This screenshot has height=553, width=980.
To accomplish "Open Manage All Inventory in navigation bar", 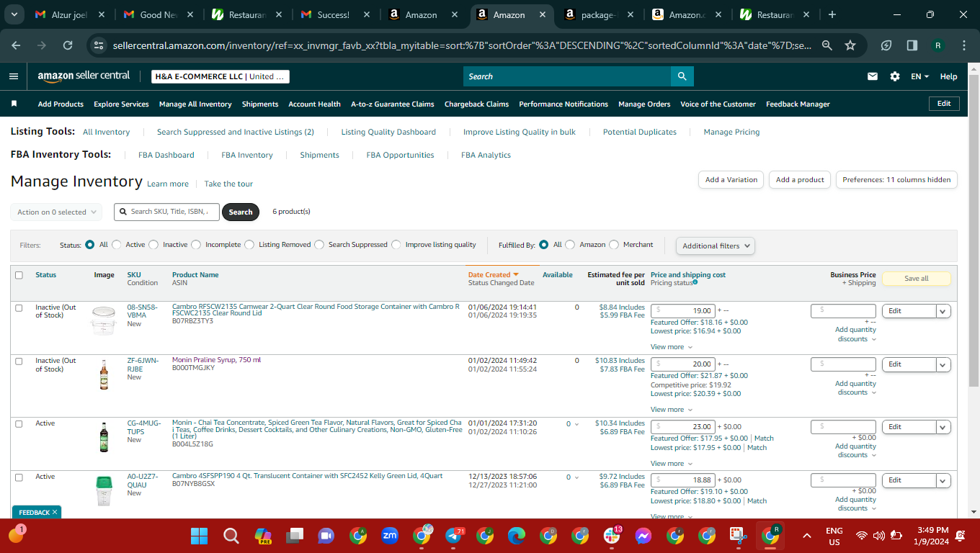I will click(x=195, y=104).
